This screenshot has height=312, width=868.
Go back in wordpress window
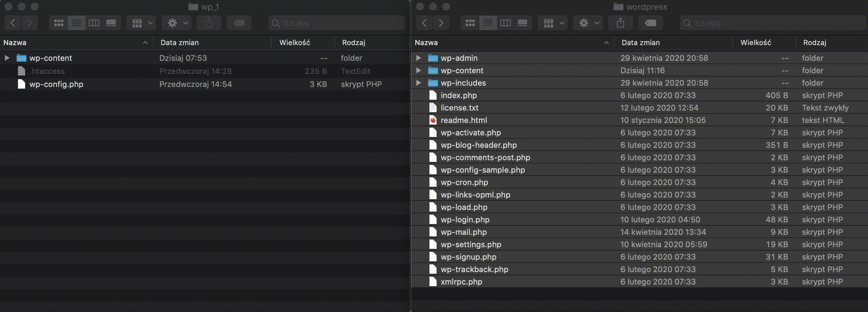425,23
